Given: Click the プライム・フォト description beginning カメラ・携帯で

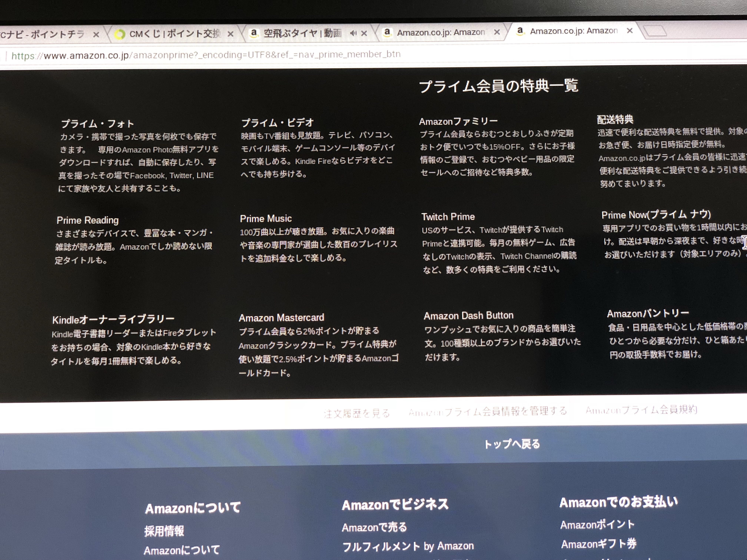Looking at the screenshot, I should [138, 162].
